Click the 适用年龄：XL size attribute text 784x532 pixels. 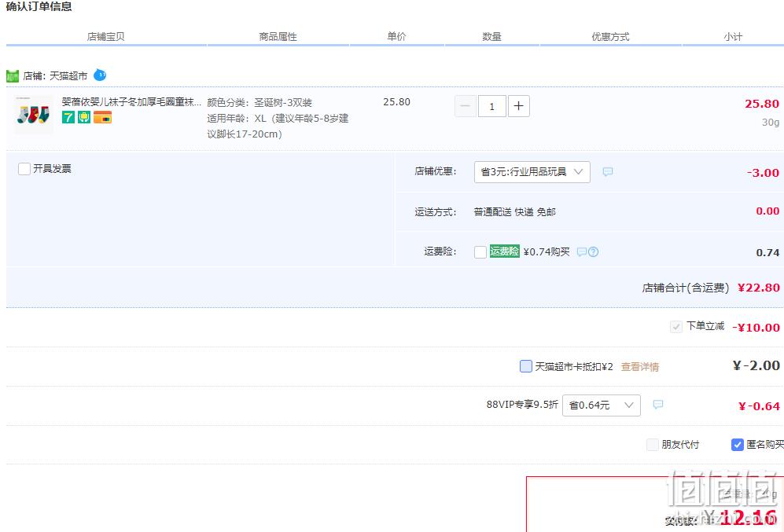click(278, 127)
